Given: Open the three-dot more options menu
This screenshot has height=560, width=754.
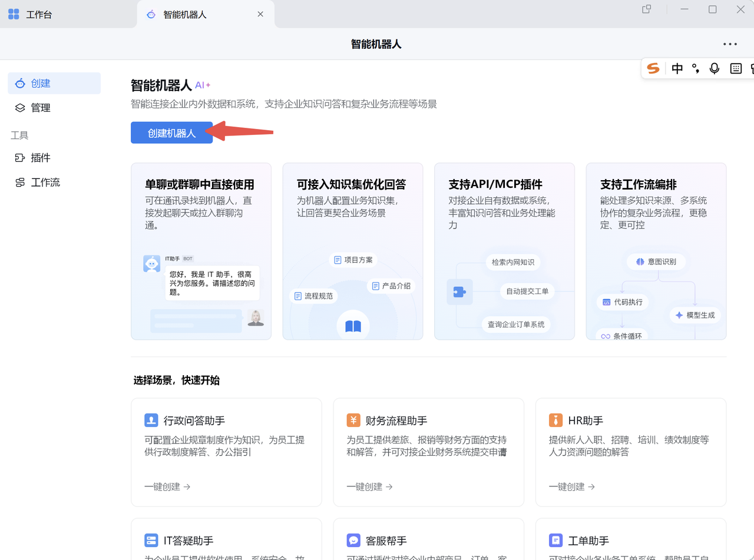Looking at the screenshot, I should click(730, 44).
